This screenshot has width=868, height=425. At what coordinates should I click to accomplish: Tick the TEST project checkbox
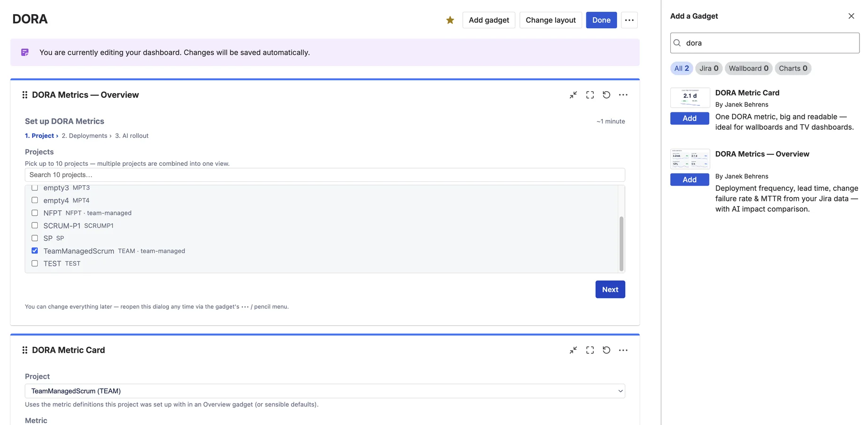(x=34, y=263)
